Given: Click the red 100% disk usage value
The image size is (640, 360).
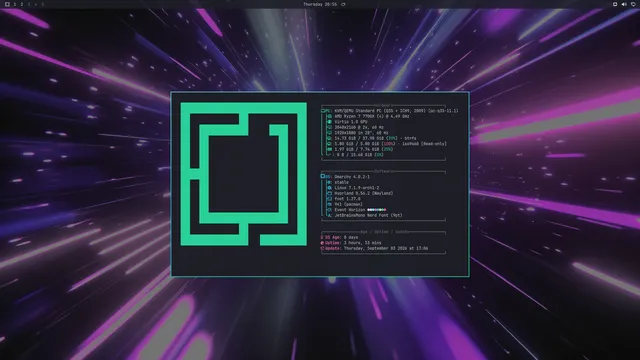Looking at the screenshot, I should tap(388, 144).
